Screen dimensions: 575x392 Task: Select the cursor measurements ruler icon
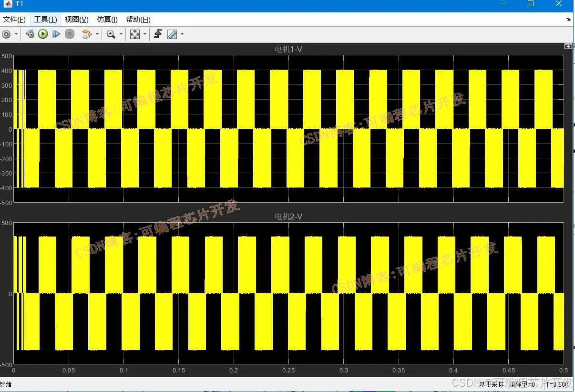coord(172,34)
